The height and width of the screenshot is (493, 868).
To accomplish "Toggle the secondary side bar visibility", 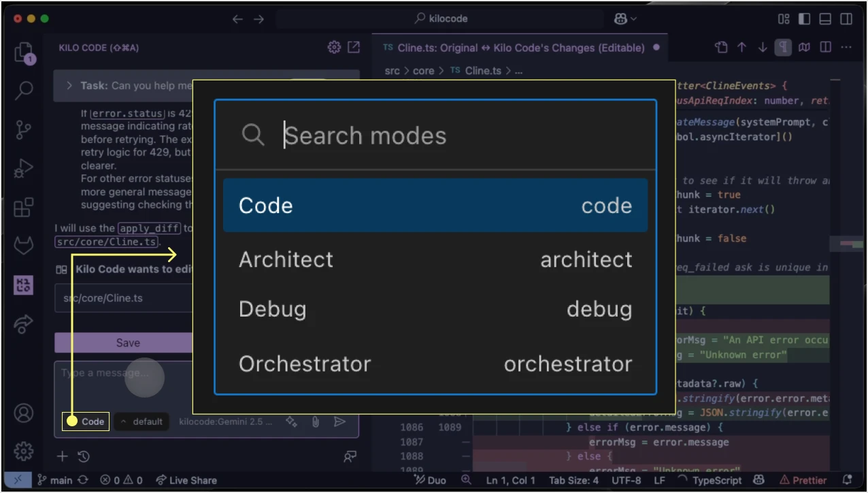I will [x=847, y=19].
